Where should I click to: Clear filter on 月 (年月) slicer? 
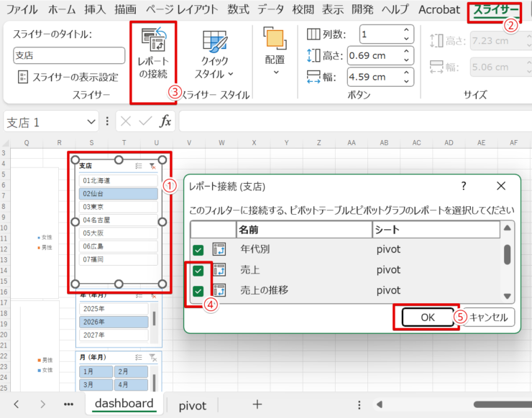(x=152, y=358)
